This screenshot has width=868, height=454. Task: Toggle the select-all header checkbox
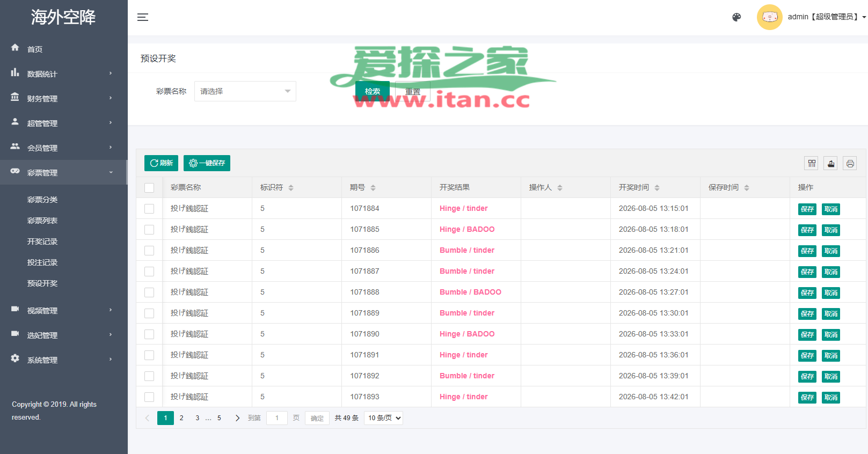[x=149, y=188]
